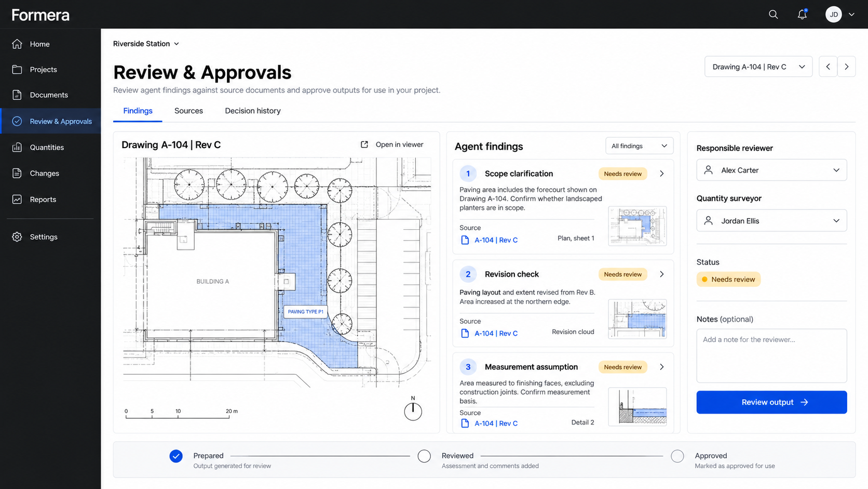Open Review & Approvals in sidebar
Viewport: 868px width, 489px height.
click(51, 121)
